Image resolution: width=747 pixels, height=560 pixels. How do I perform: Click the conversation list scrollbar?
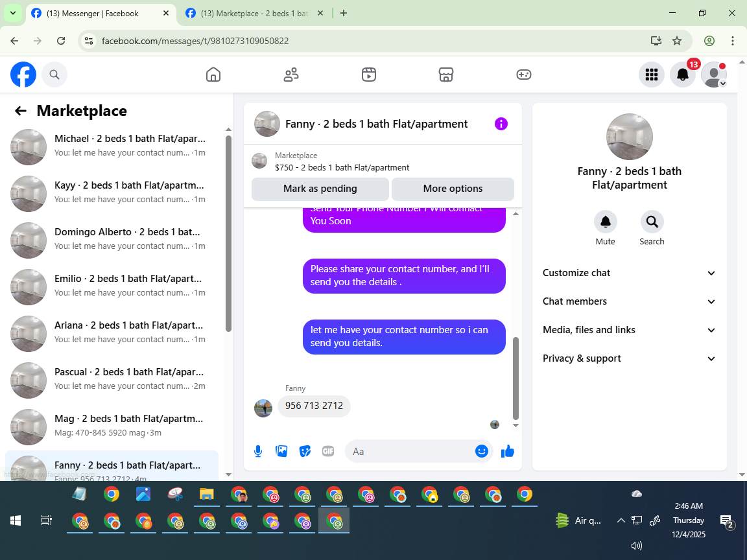coord(228,233)
